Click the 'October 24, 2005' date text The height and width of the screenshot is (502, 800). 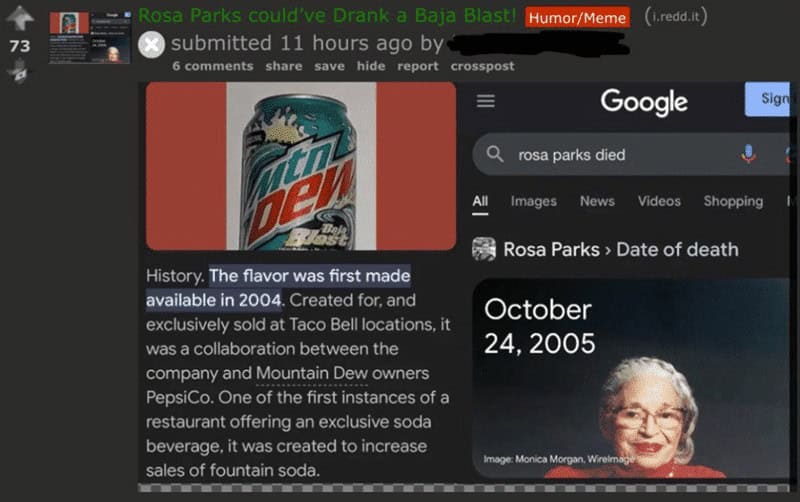tap(539, 327)
